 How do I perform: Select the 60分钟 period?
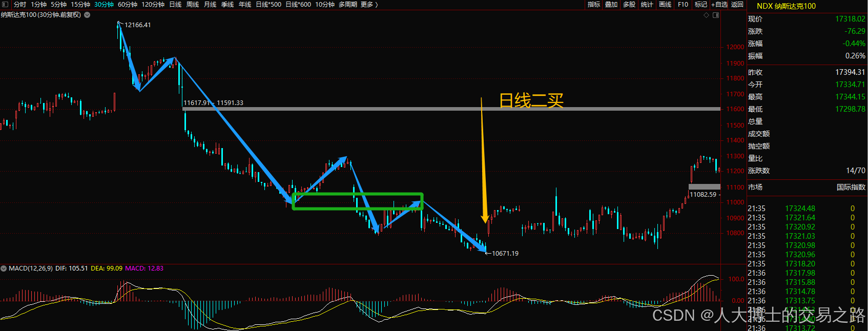click(128, 5)
